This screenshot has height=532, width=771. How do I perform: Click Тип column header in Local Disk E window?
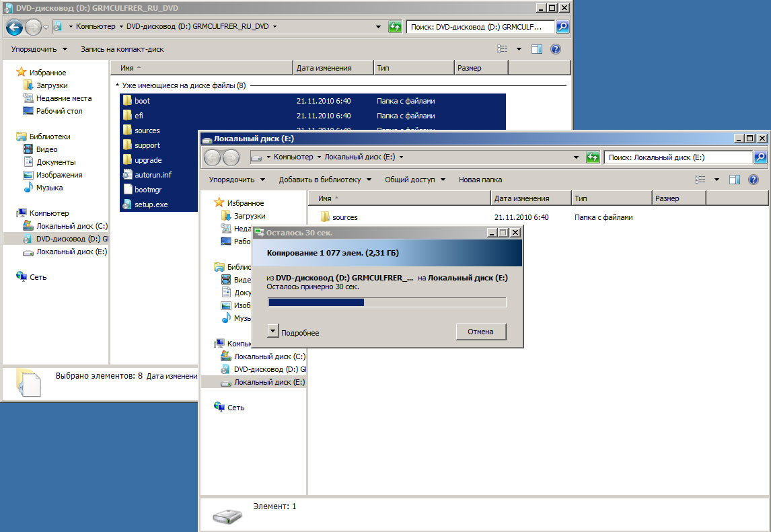[612, 198]
